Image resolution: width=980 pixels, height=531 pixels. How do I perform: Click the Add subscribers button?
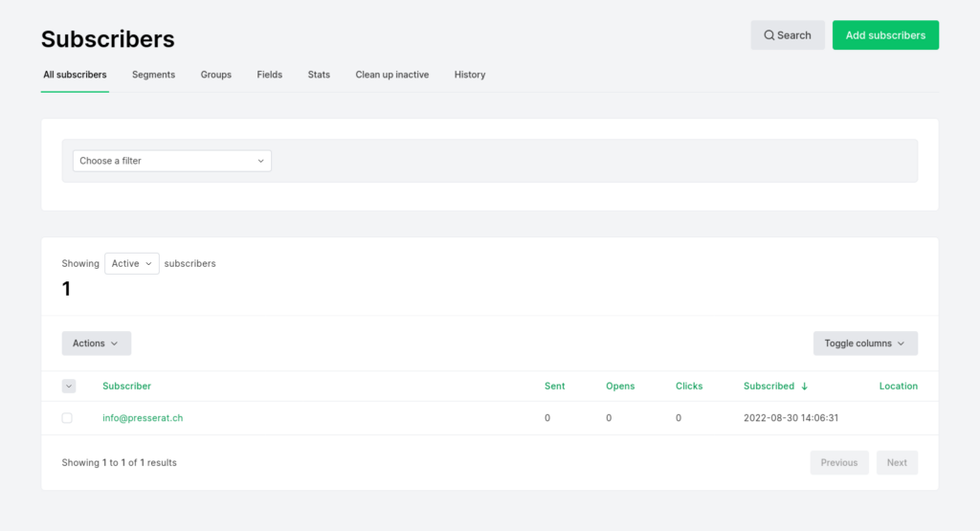coord(885,35)
